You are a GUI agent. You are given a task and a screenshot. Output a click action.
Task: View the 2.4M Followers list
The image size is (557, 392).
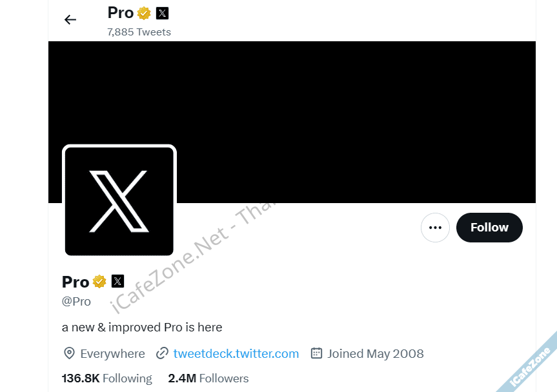click(208, 378)
